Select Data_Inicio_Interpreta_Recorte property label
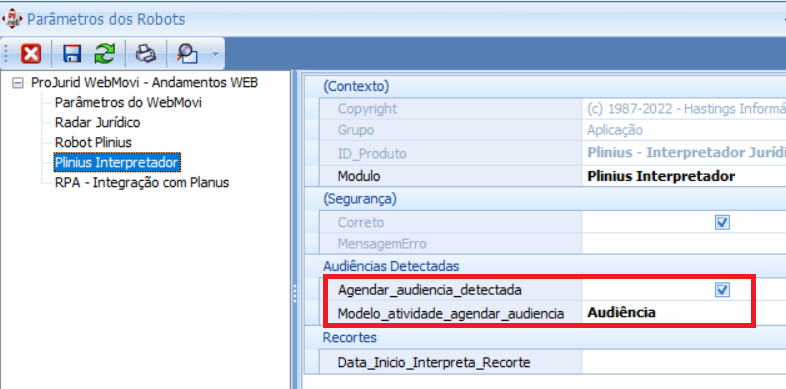This screenshot has height=389, width=786. (434, 362)
